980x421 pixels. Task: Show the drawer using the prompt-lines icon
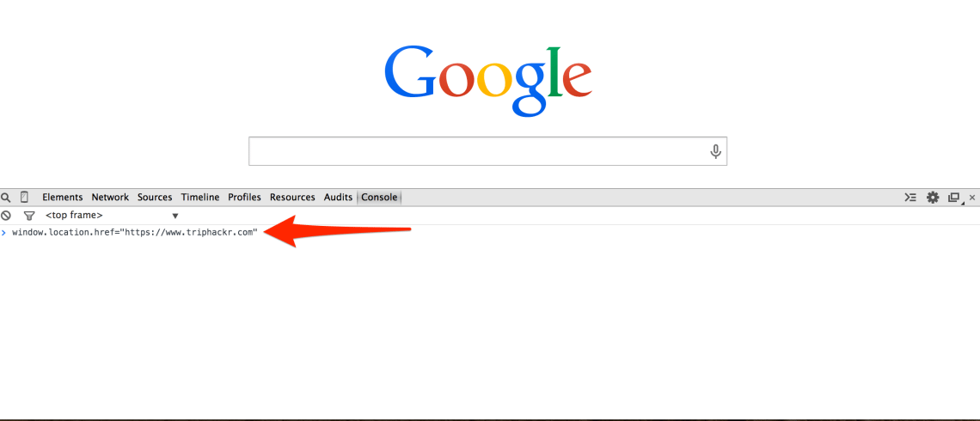point(910,198)
